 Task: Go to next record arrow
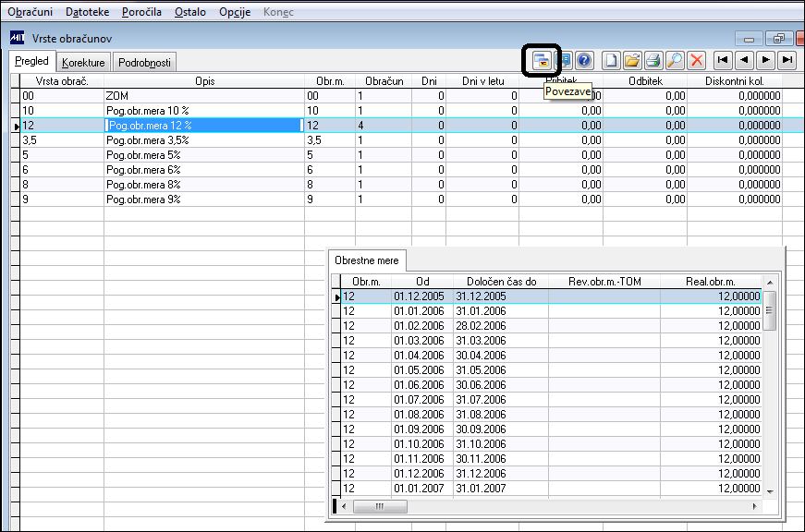click(x=765, y=61)
